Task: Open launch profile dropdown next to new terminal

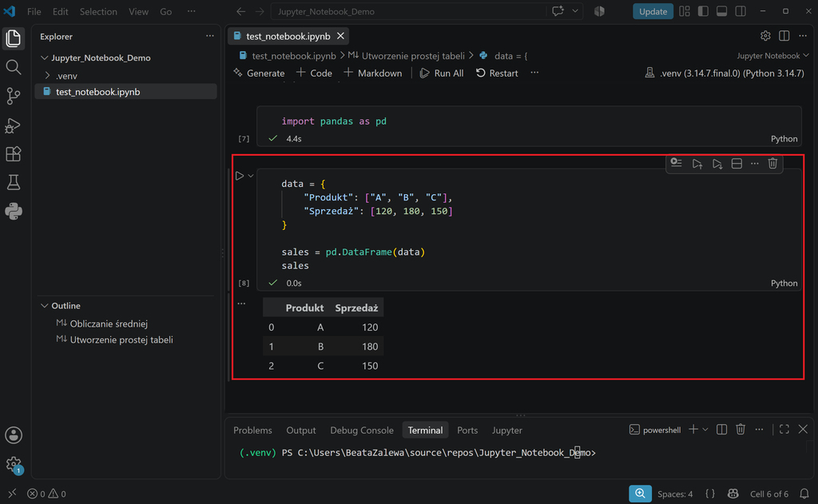Action: 705,430
